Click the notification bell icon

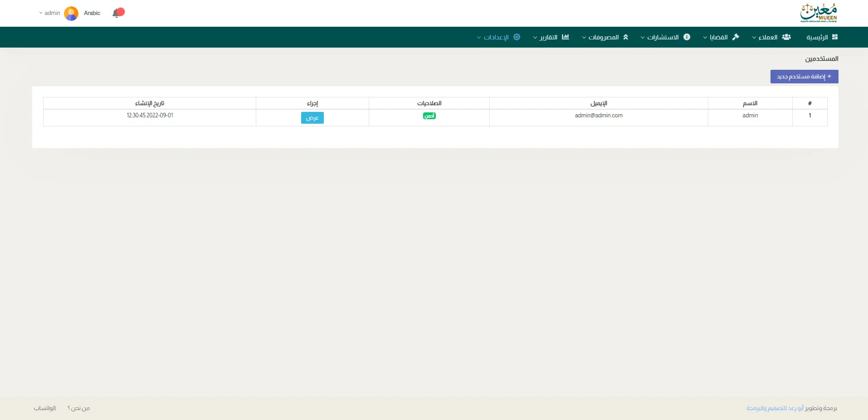coord(117,13)
